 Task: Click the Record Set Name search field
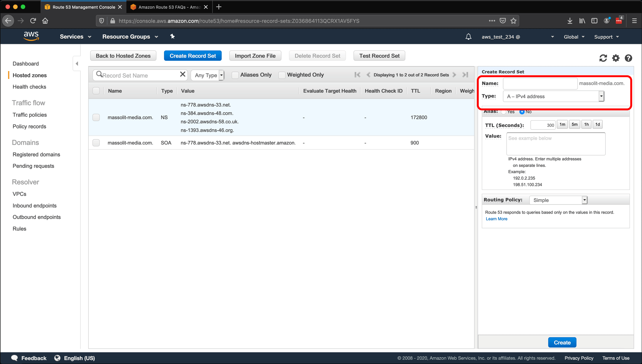point(140,75)
